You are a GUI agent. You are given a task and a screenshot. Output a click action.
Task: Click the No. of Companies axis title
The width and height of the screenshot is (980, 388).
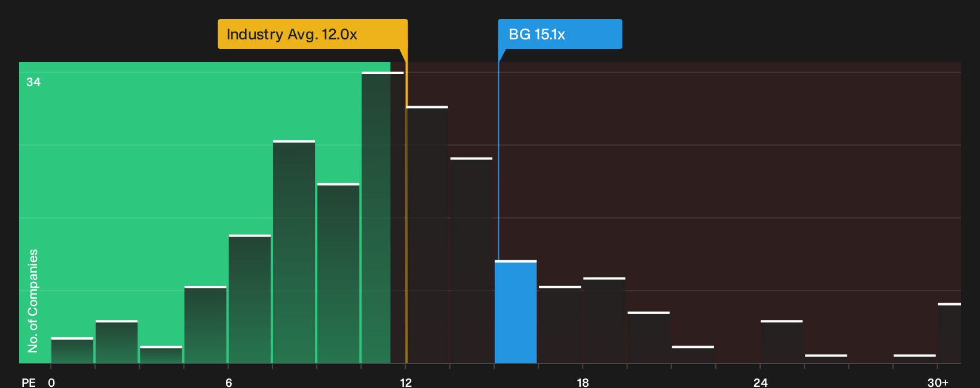tap(33, 300)
